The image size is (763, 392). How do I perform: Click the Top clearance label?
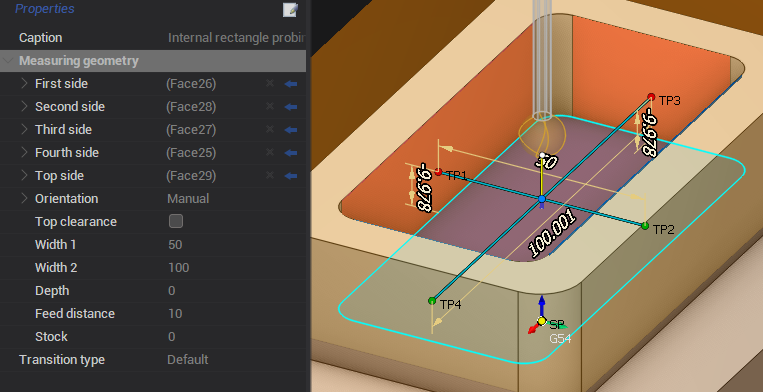tap(76, 222)
